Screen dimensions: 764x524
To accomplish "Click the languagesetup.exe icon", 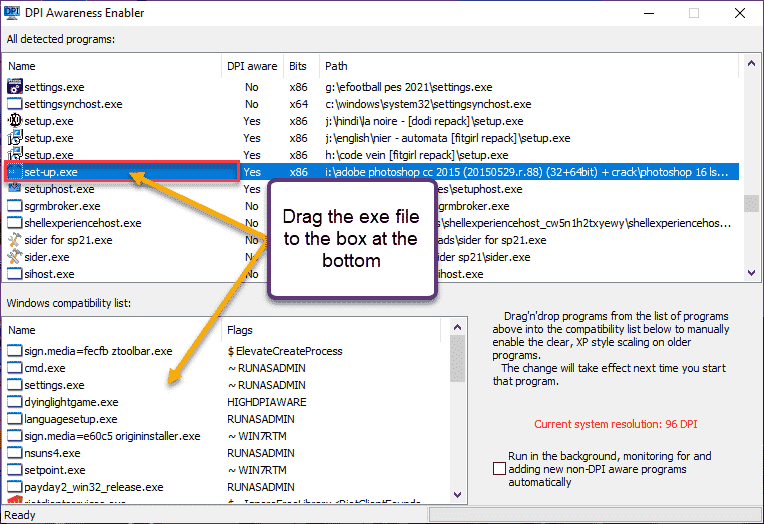I will (x=15, y=419).
